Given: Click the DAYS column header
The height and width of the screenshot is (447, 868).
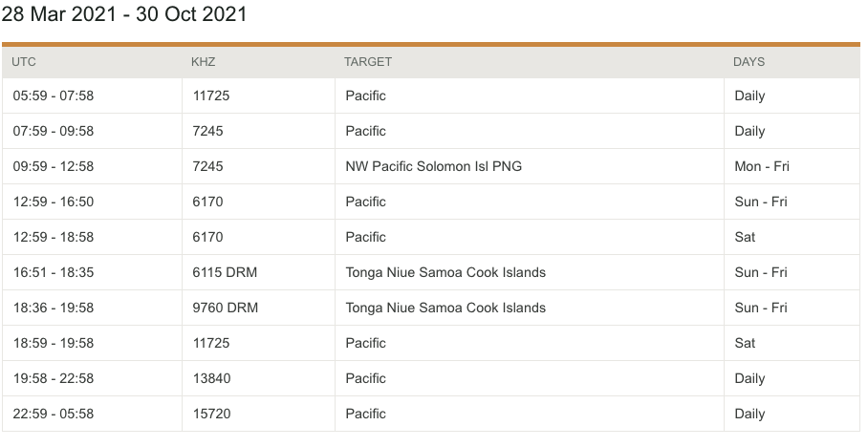Looking at the screenshot, I should point(749,61).
